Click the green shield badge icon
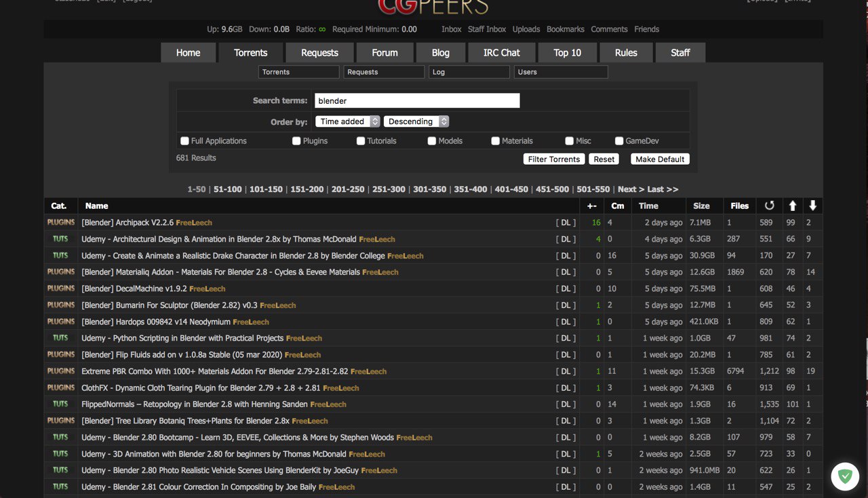 pyautogui.click(x=845, y=476)
